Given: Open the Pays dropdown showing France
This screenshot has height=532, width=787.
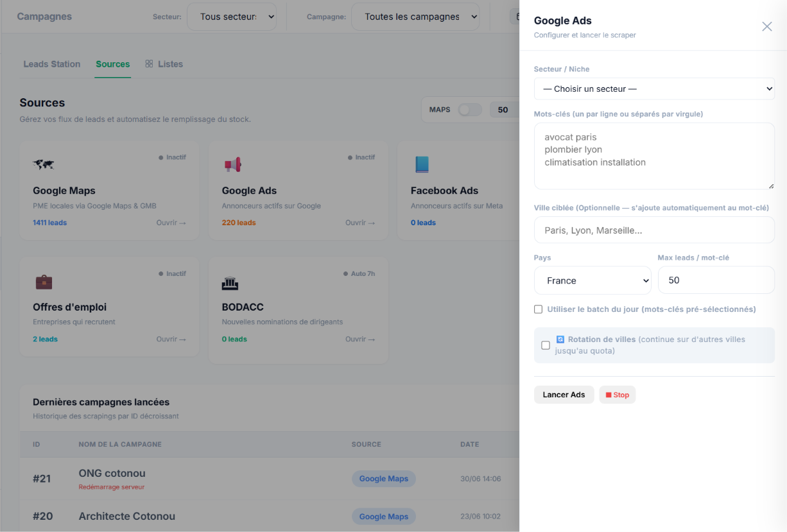Looking at the screenshot, I should coord(592,280).
